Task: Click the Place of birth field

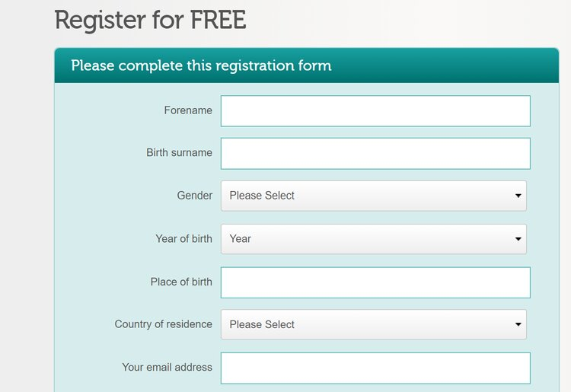Action: click(375, 282)
